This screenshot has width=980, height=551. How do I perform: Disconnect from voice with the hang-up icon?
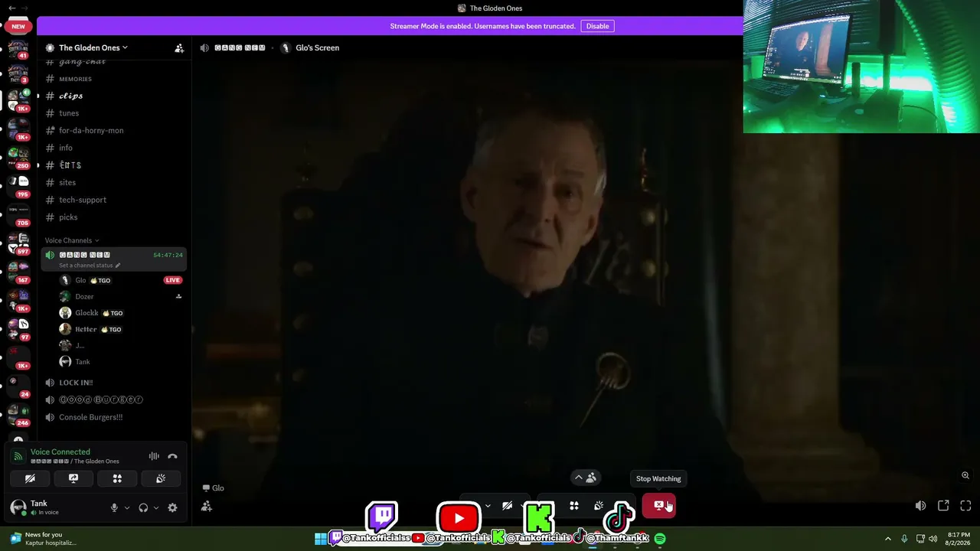click(x=172, y=456)
